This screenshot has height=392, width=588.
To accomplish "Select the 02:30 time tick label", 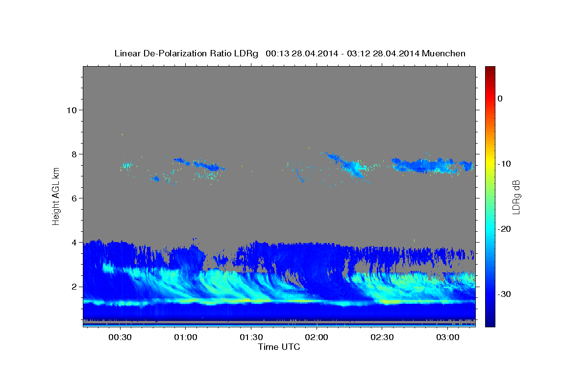I will click(x=382, y=338).
